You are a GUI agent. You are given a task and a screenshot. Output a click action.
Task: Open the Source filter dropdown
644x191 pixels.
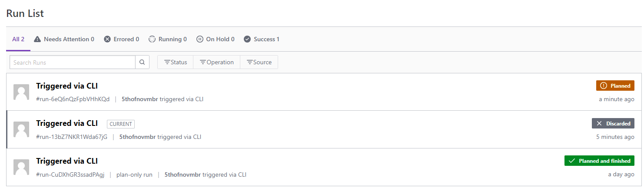[x=259, y=62]
